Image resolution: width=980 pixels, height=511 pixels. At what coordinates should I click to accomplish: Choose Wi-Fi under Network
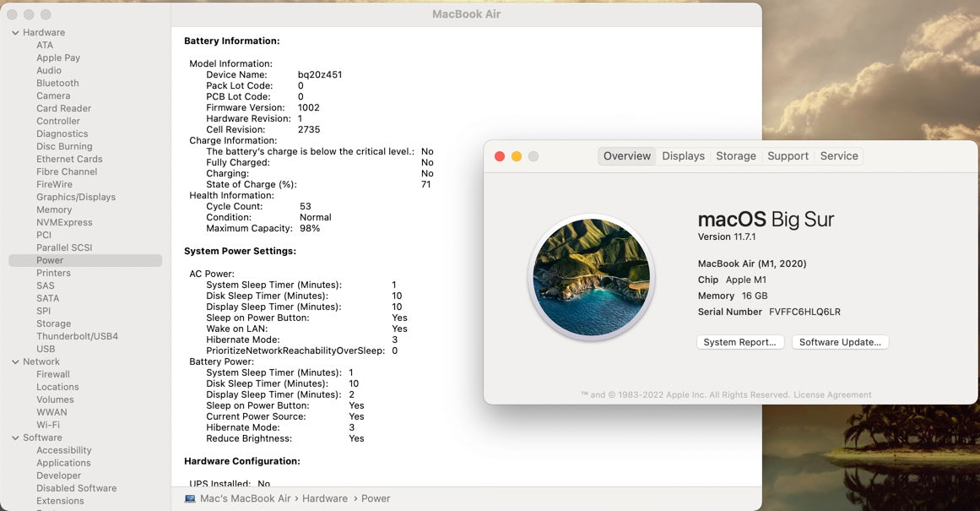pos(48,426)
